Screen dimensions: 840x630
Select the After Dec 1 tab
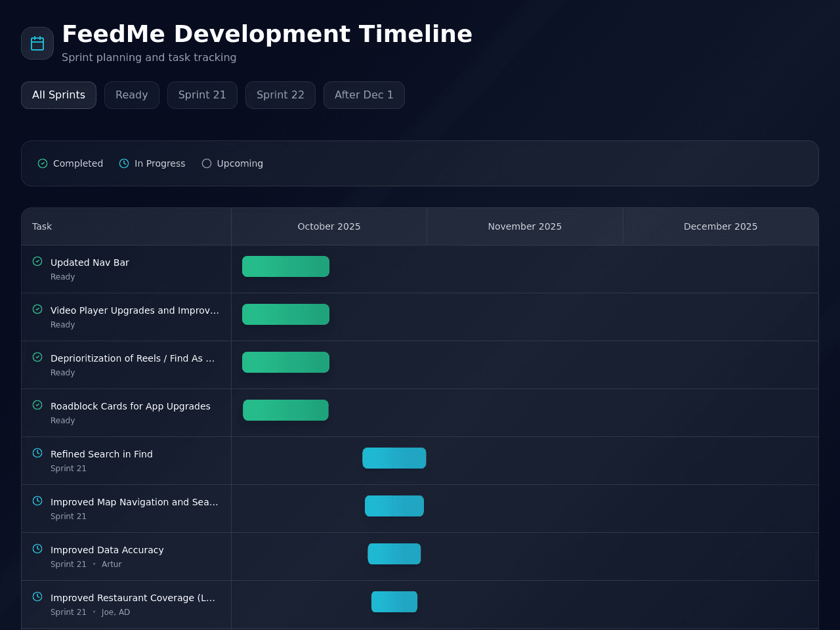364,95
